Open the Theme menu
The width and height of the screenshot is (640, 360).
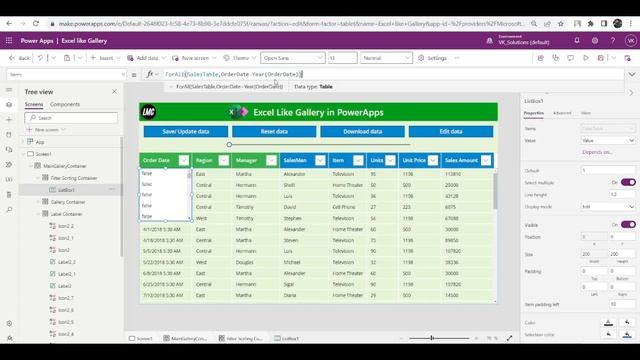(x=240, y=58)
